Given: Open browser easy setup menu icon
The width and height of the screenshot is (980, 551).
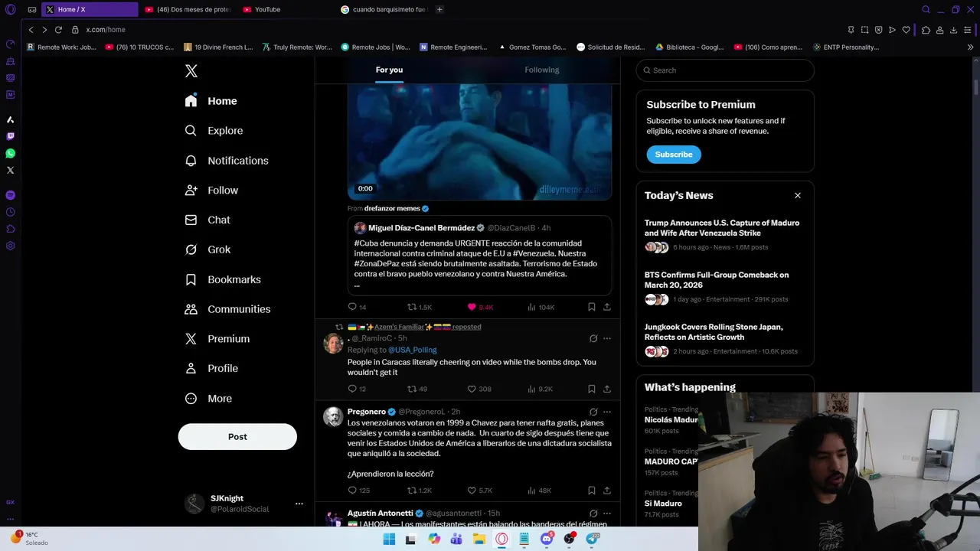Looking at the screenshot, I should point(968,30).
